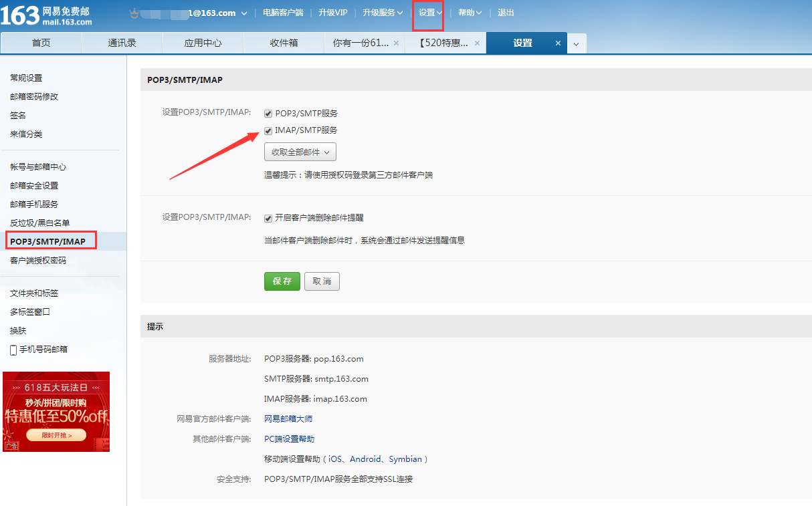Screen dimensions: 812x506
Task: Open the 通讯录 tab
Action: click(x=122, y=42)
